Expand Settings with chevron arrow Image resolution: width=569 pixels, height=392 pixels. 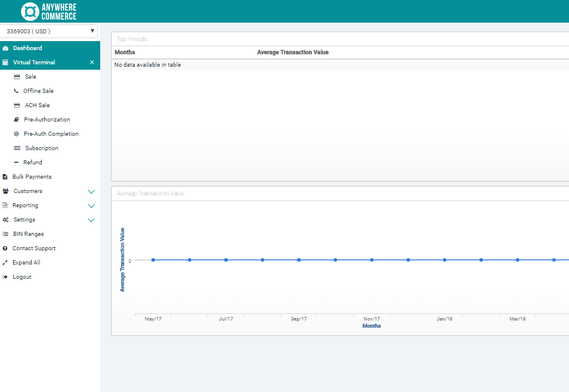pos(91,220)
